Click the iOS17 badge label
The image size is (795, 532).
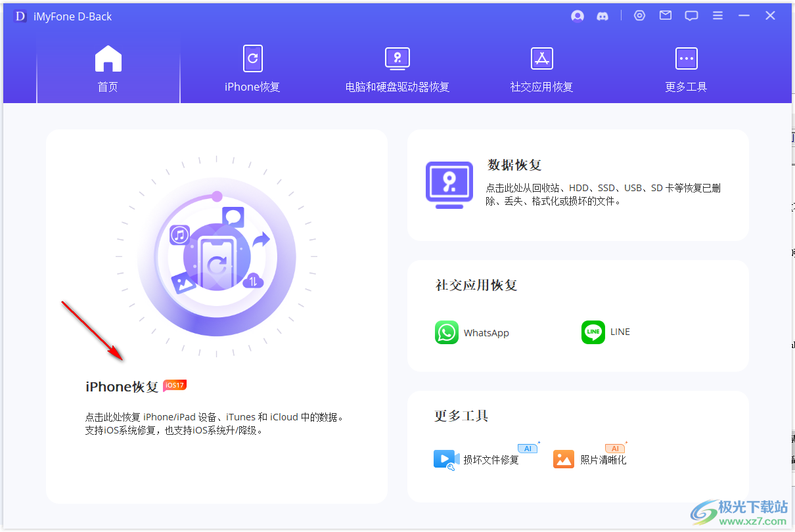[x=174, y=386]
